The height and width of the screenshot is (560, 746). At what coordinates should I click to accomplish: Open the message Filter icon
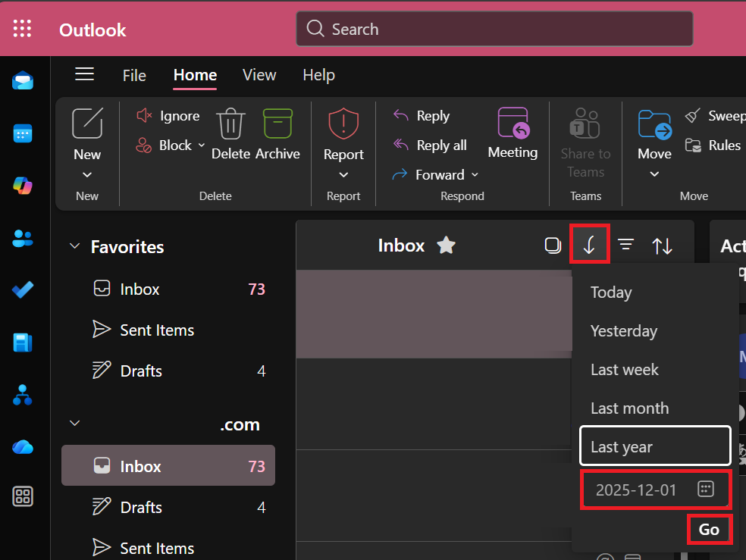pyautogui.click(x=625, y=245)
